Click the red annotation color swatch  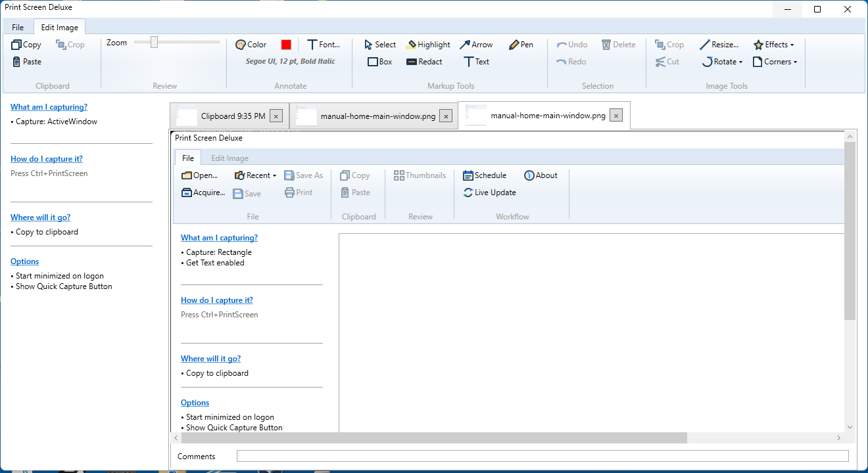click(x=286, y=45)
